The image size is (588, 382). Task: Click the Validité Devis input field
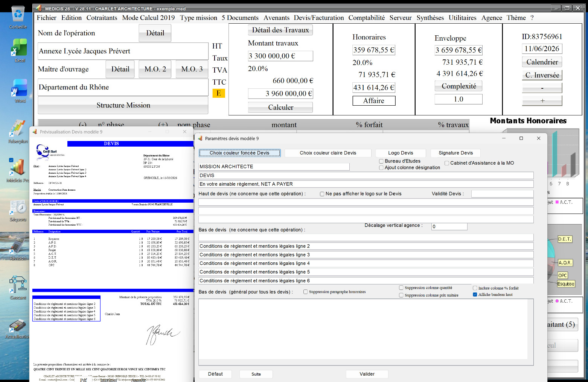tap(502, 194)
